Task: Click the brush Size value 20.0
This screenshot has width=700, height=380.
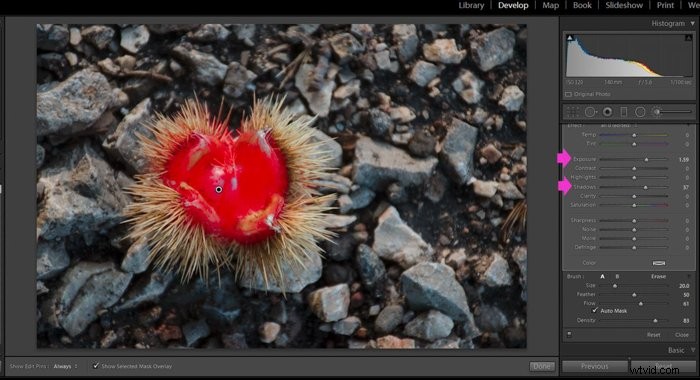Action: (x=684, y=286)
